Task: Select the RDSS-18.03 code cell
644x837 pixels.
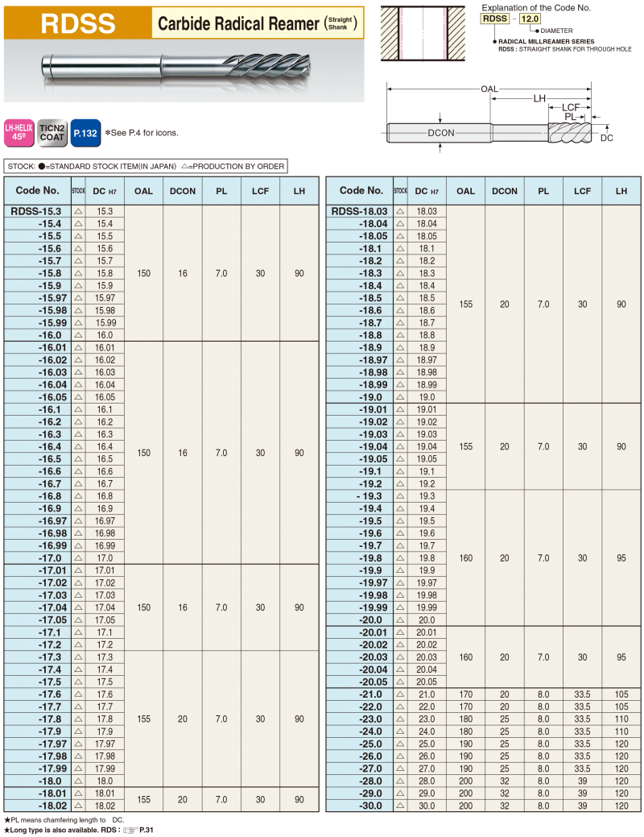Action: 360,211
